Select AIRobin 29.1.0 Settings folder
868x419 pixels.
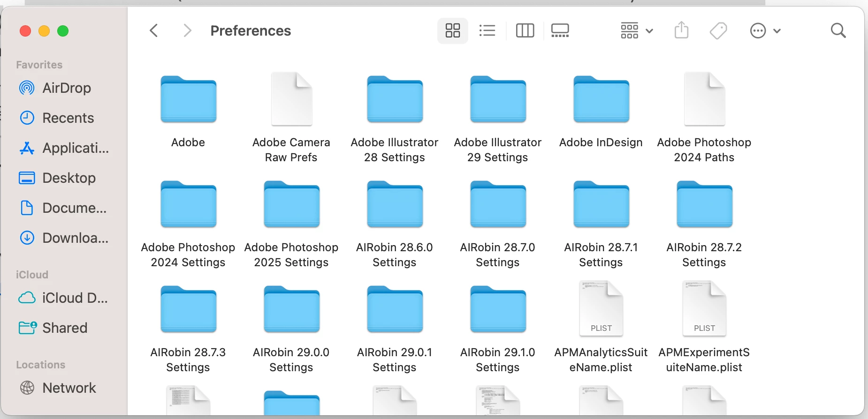click(498, 309)
